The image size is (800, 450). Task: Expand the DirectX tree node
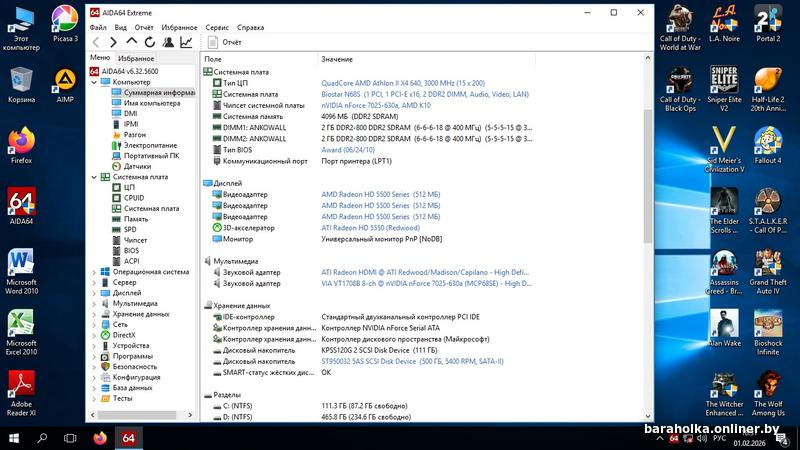click(x=94, y=335)
